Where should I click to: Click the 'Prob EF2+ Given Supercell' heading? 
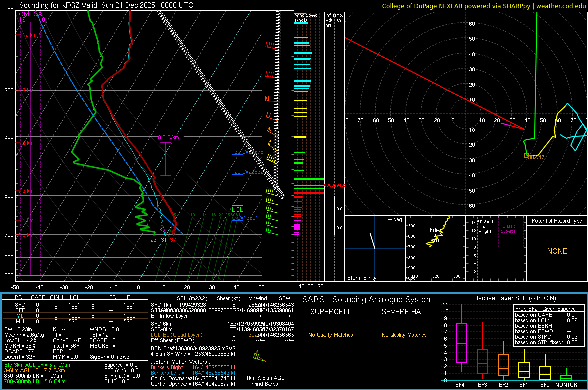point(546,309)
